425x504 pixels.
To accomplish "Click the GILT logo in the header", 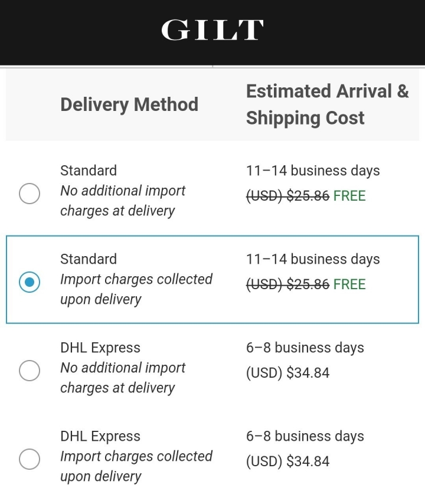I will [212, 30].
